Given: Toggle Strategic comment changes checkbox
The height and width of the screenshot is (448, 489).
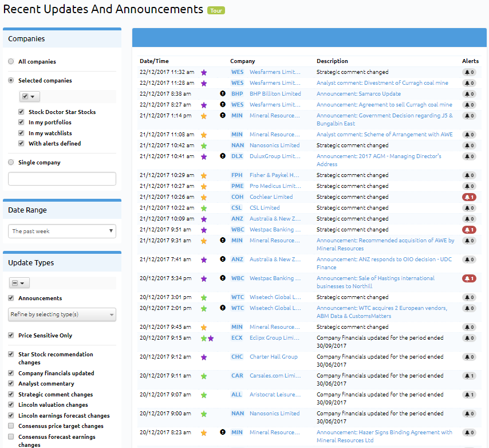Looking at the screenshot, I should (x=11, y=394).
